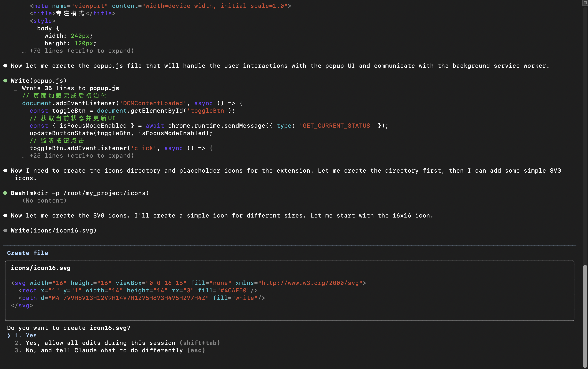
Task: Click the gray bullet beside Write(icons/icon16.svg)
Action: pos(5,231)
